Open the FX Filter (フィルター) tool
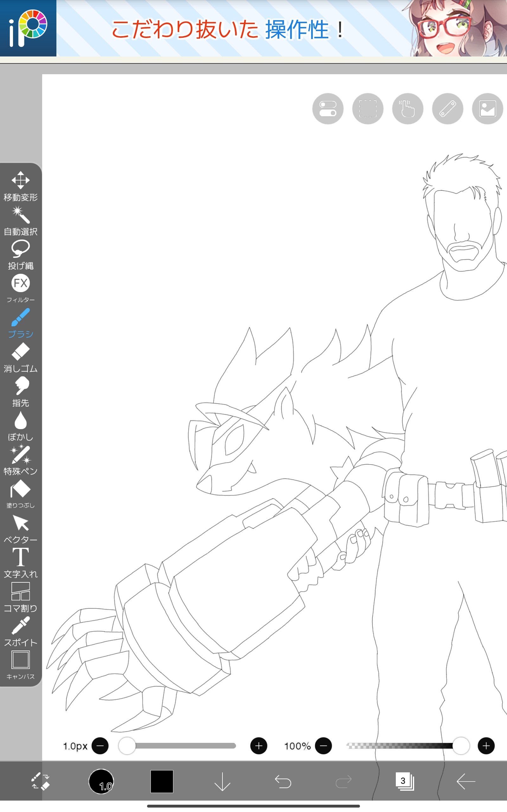The height and width of the screenshot is (812, 507). (21, 288)
